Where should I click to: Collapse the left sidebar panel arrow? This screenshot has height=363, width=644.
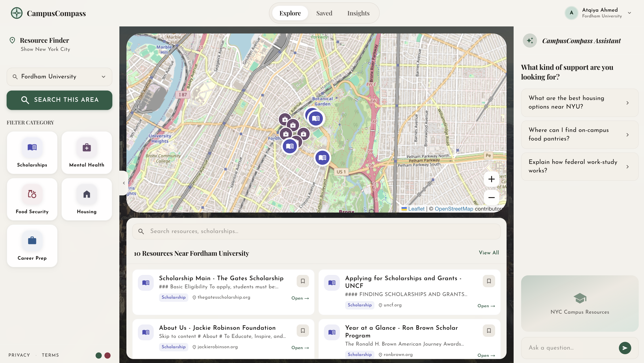tap(124, 183)
